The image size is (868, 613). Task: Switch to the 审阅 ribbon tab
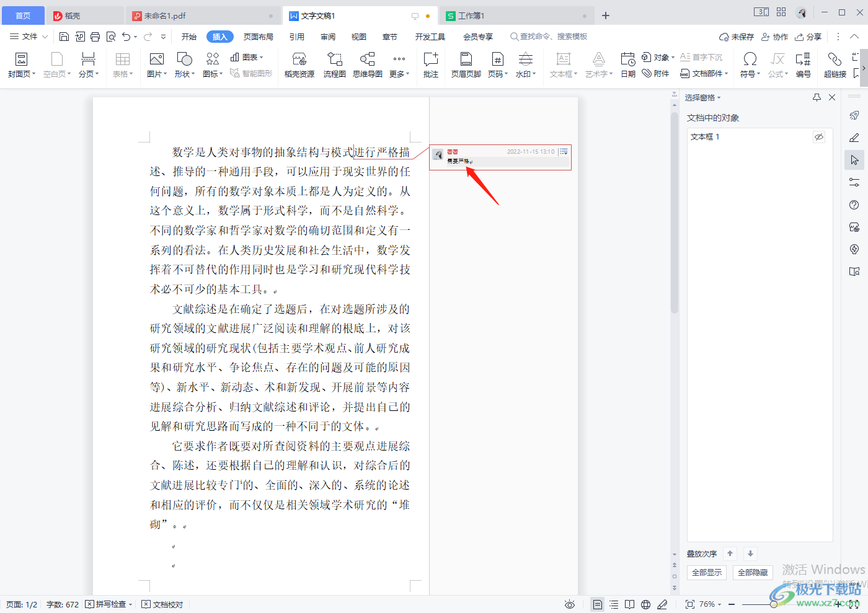pos(328,37)
